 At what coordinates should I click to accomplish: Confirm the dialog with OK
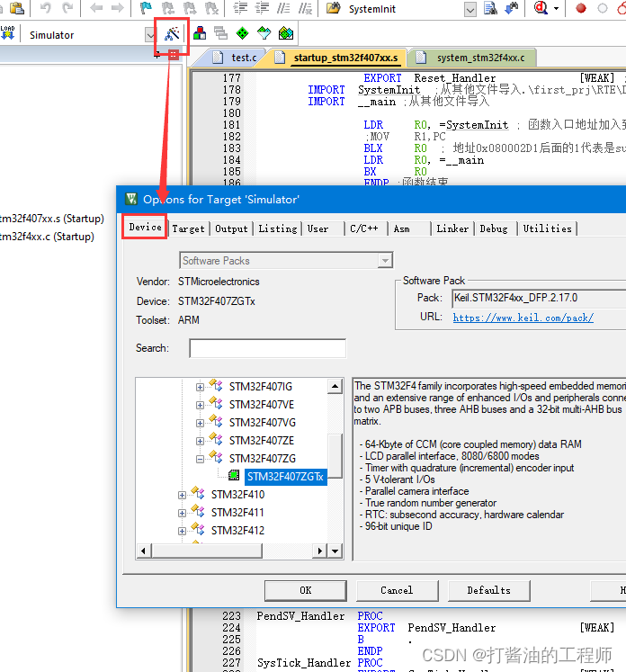tap(306, 590)
